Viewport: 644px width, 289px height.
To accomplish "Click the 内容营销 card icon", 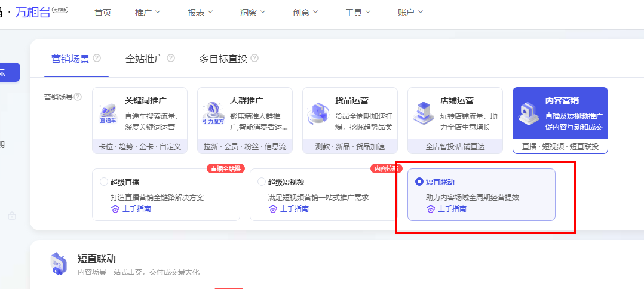I will point(528,113).
